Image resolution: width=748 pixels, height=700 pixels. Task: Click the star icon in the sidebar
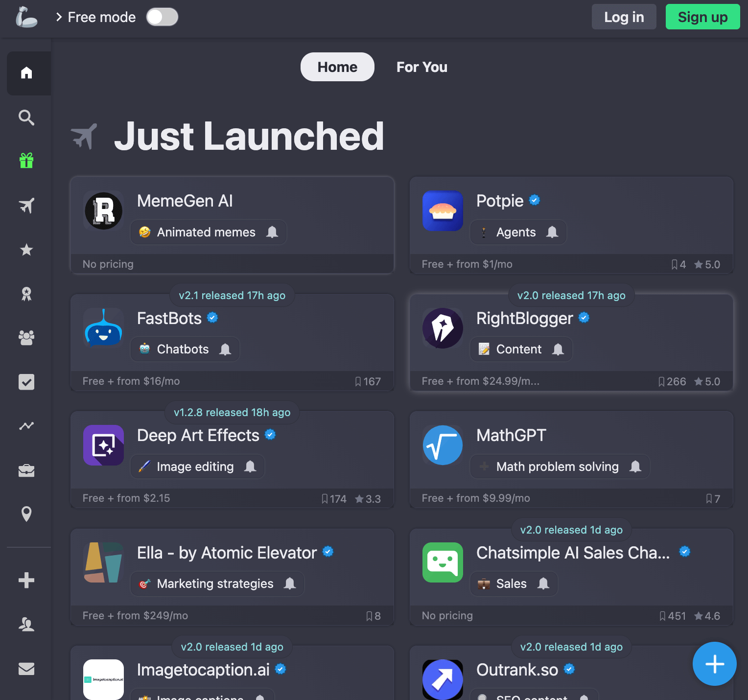point(26,250)
